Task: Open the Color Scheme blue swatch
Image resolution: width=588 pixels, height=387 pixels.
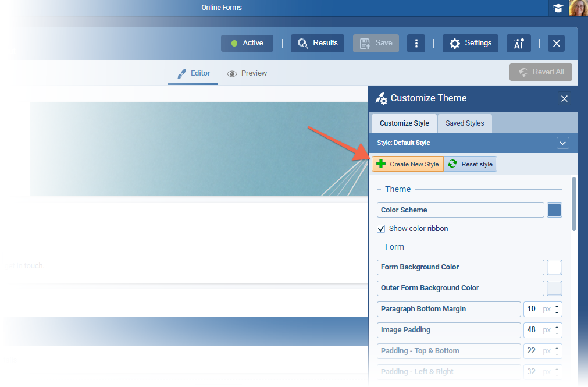Action: pos(554,210)
